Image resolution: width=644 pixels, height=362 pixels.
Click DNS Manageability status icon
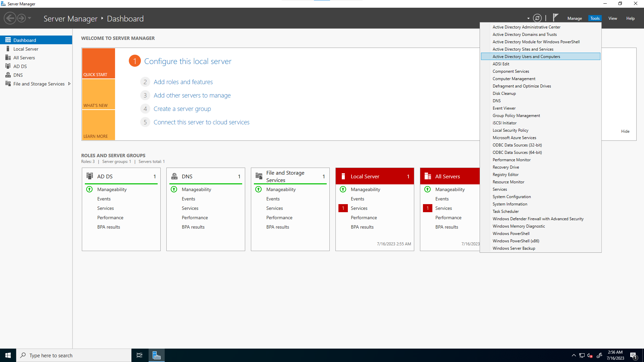(x=174, y=189)
